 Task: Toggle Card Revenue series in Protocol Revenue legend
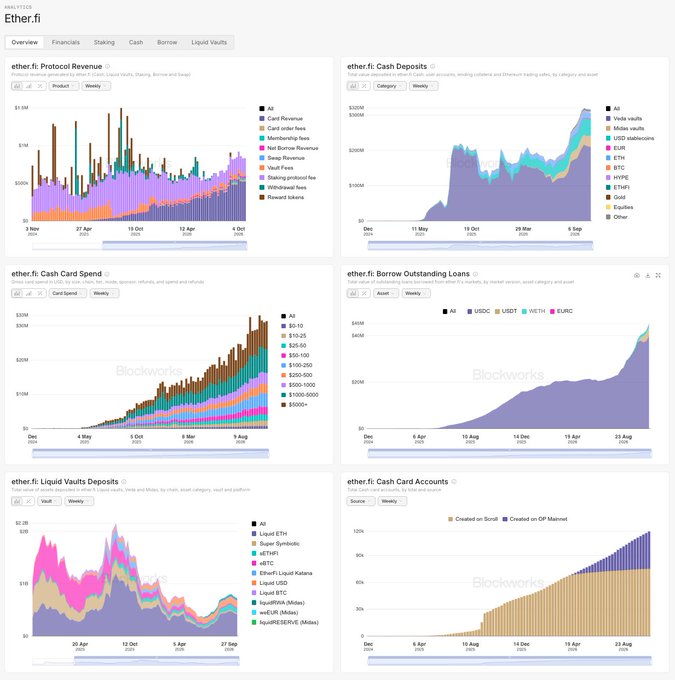281,118
